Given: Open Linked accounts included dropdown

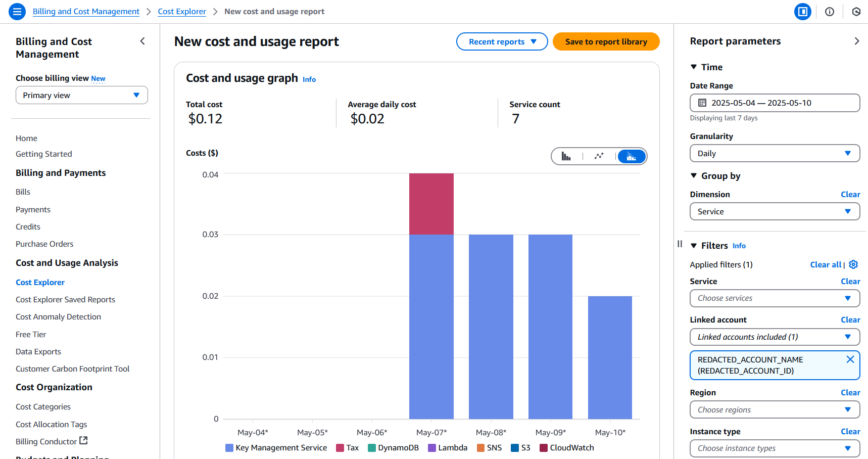Looking at the screenshot, I should coord(775,337).
